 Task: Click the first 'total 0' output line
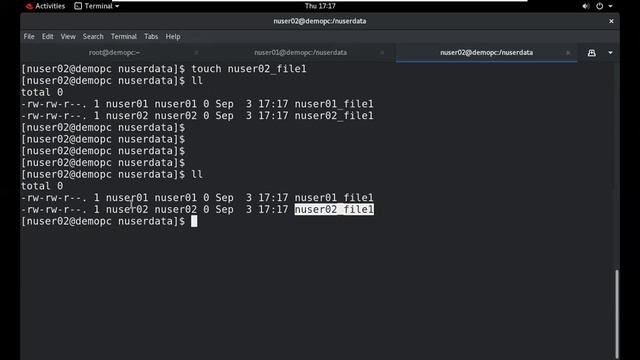click(x=42, y=92)
